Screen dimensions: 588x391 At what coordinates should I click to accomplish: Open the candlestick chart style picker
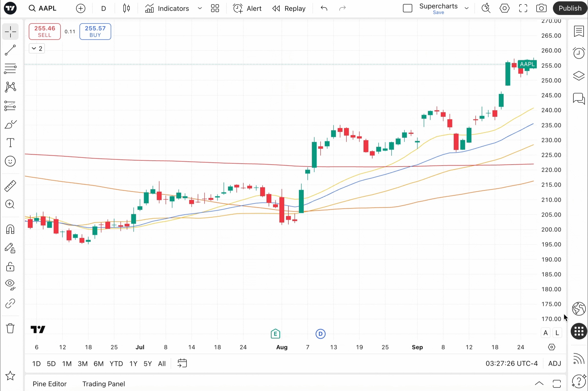(127, 8)
